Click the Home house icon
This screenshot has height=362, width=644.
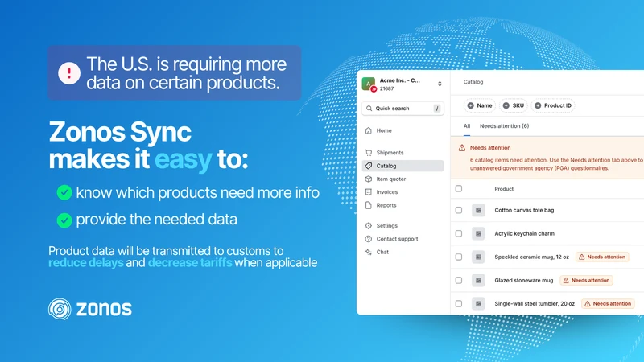(x=369, y=130)
